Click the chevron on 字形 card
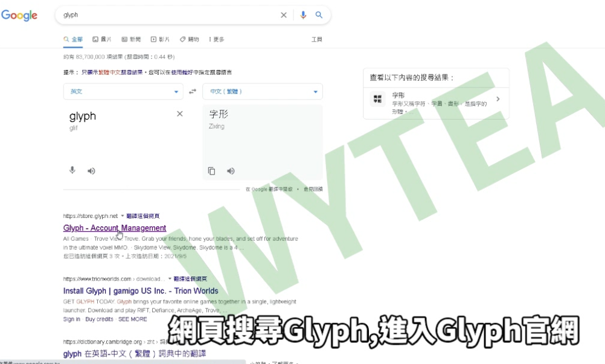605x364 pixels. pyautogui.click(x=498, y=99)
